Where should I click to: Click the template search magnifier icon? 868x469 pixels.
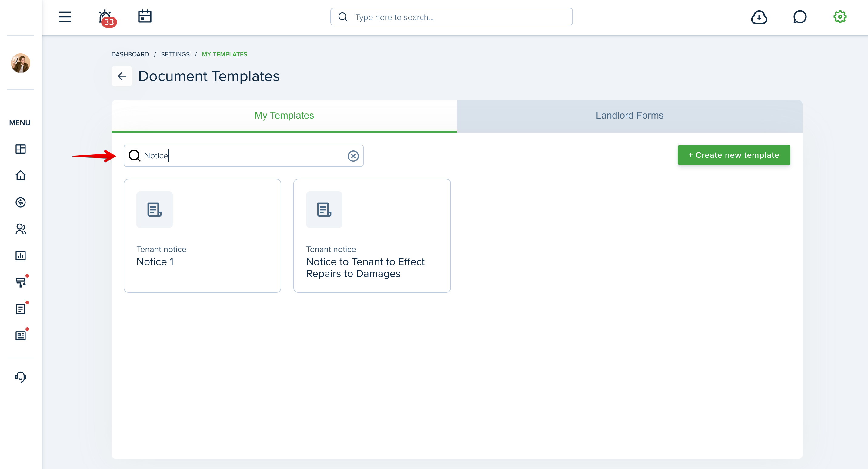pos(135,155)
